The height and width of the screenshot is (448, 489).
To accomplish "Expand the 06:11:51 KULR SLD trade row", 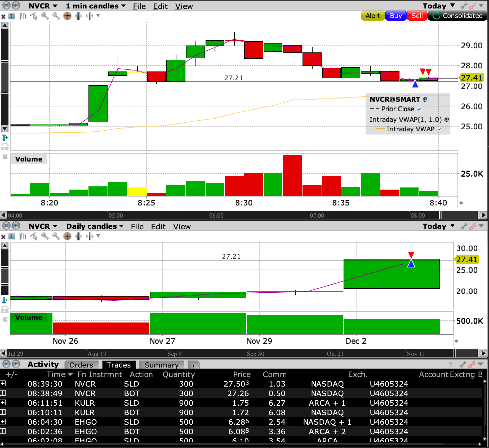I will click(x=3, y=402).
